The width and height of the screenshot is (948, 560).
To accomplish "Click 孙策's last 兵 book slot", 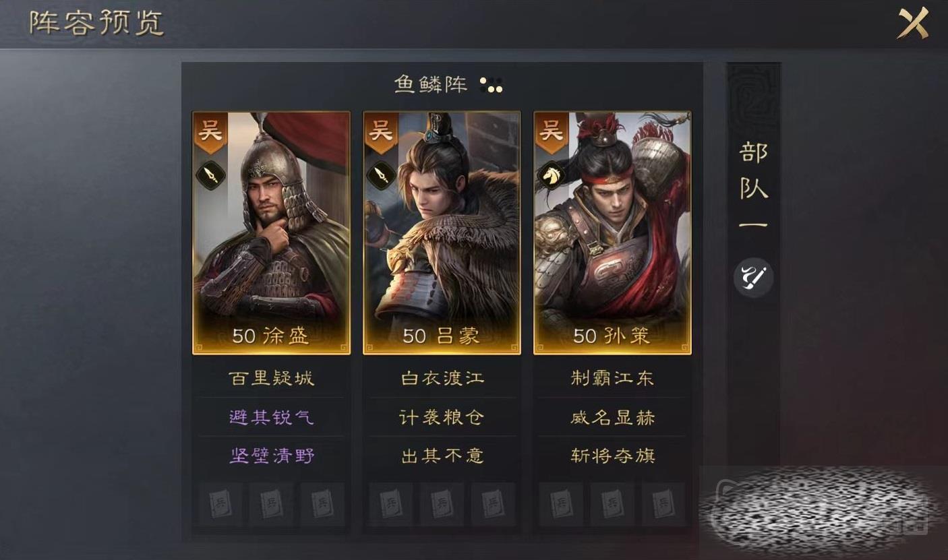I will [x=663, y=503].
